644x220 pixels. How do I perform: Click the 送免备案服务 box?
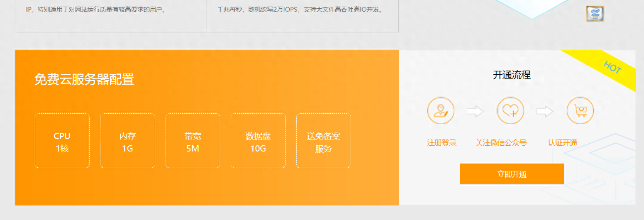[x=324, y=141]
